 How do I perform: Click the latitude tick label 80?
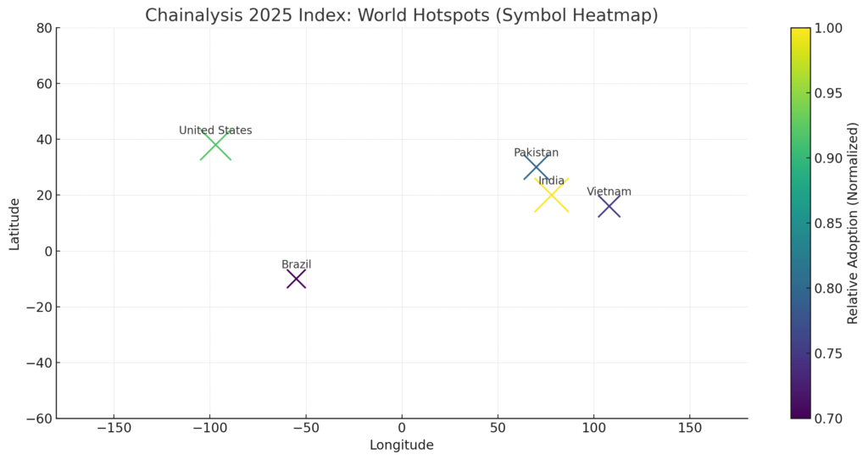[42, 28]
